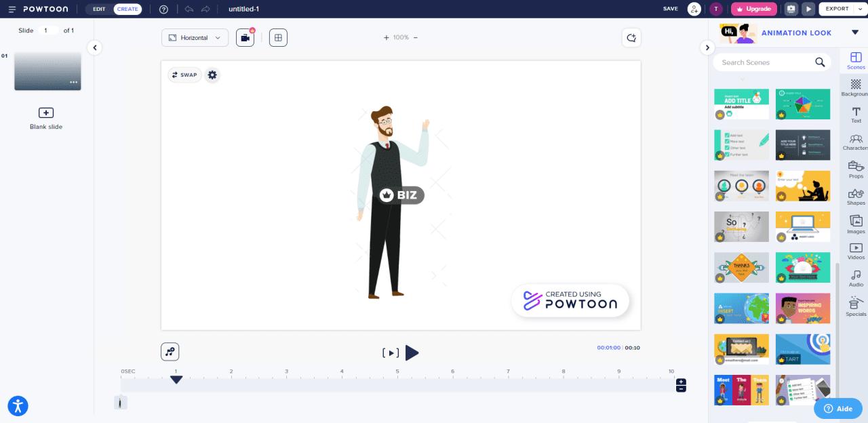
Task: Open the Props panel
Action: [x=855, y=170]
